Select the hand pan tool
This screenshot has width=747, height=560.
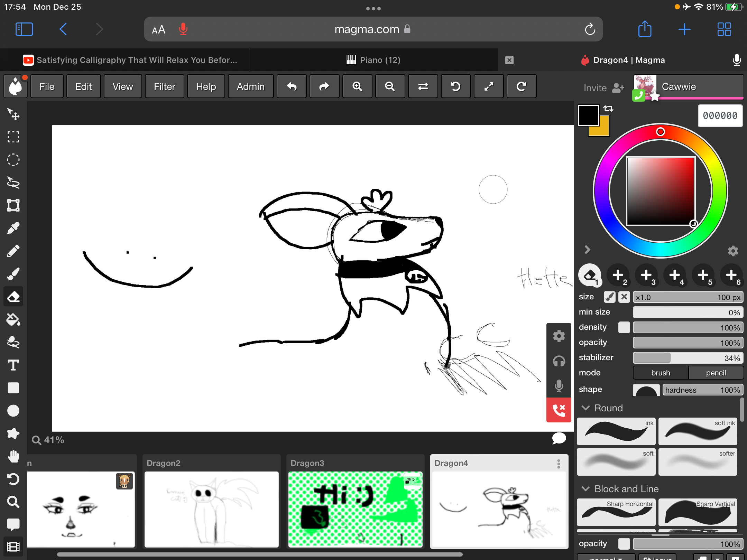click(13, 456)
